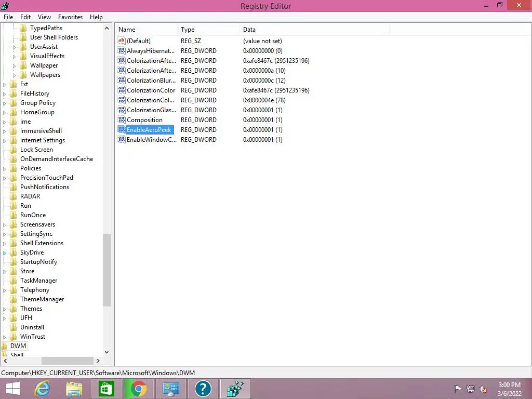Click the EnableWindowC... DWORD icon
The image size is (532, 399).
coord(122,139)
